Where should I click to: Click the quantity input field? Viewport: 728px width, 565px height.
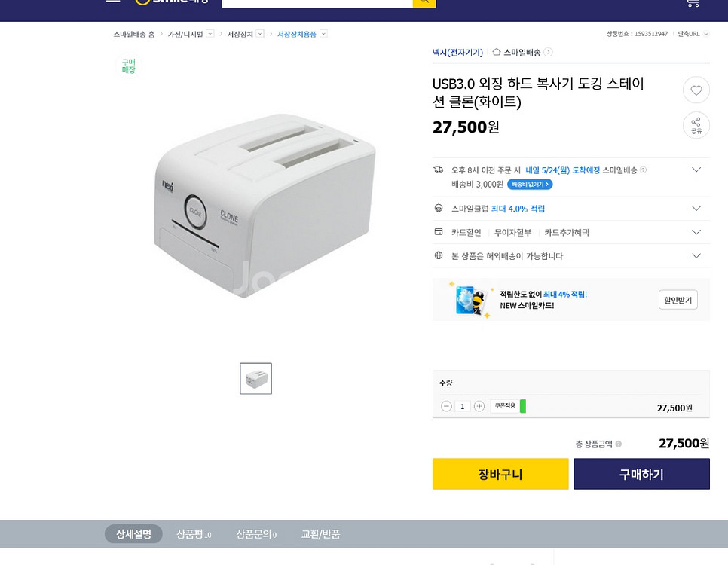point(463,406)
